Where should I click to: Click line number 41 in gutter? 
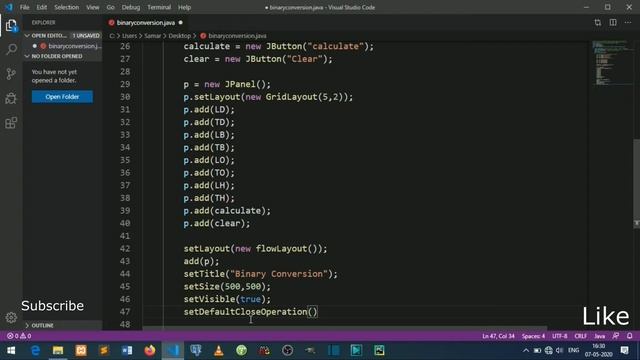pos(125,236)
